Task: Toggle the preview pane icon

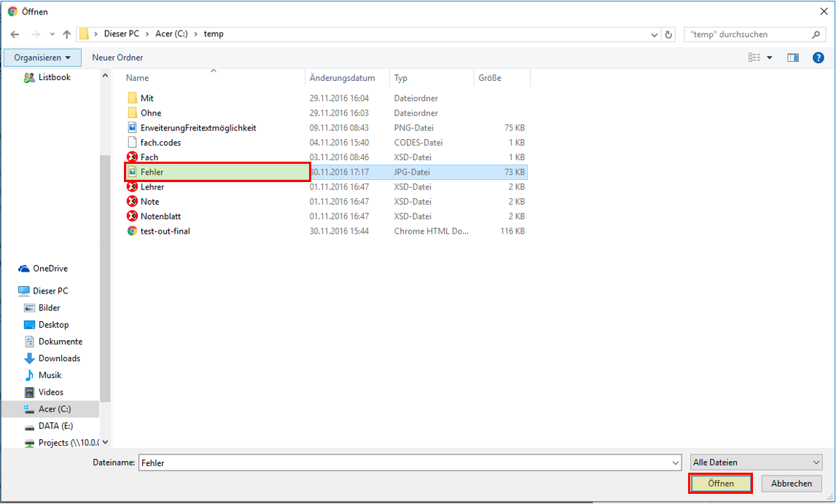Action: click(x=793, y=58)
